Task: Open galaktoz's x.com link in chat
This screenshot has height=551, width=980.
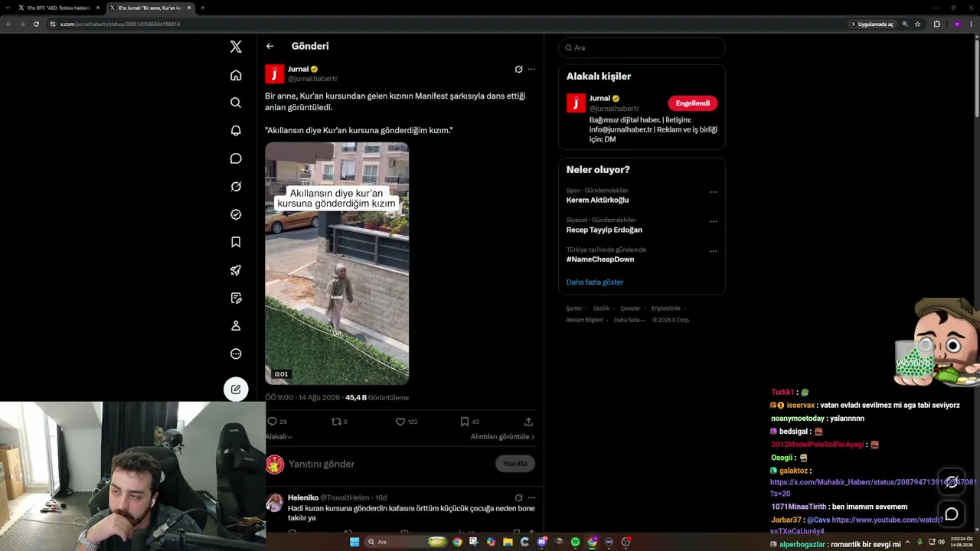Action: click(873, 487)
